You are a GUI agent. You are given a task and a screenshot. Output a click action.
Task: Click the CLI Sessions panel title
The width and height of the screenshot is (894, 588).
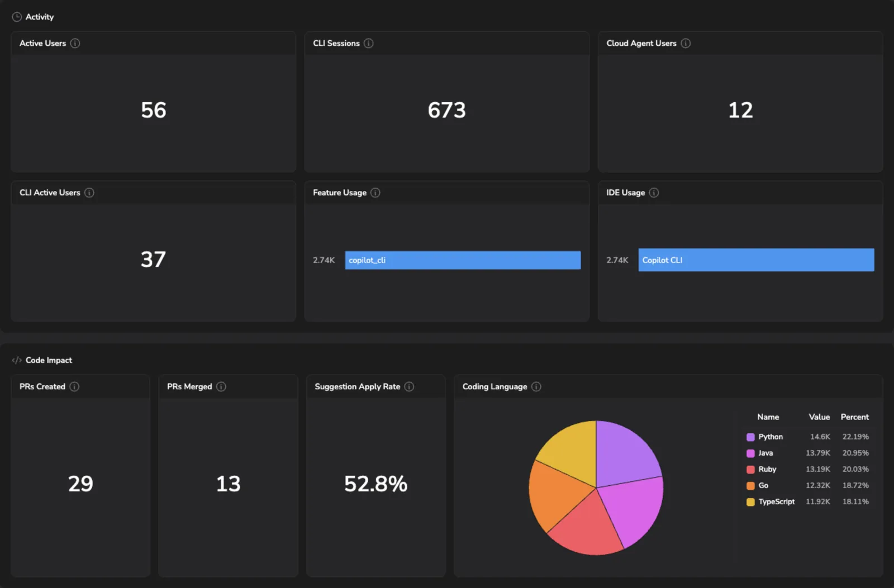point(336,43)
